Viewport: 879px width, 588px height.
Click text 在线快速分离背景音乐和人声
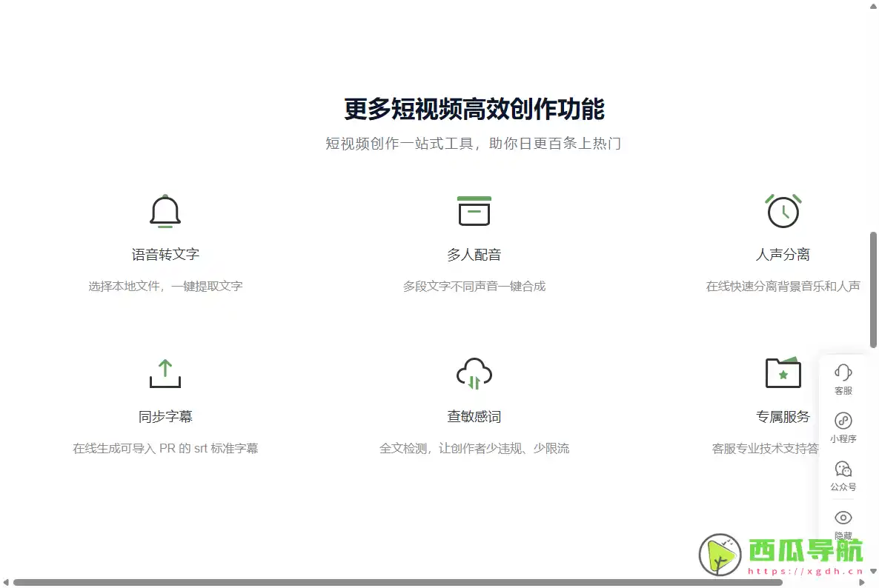coord(783,286)
